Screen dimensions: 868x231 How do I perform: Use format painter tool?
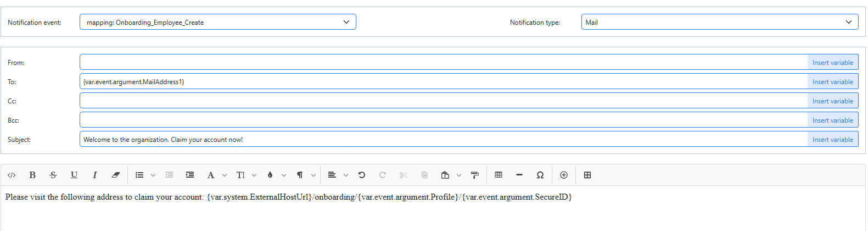(x=475, y=175)
